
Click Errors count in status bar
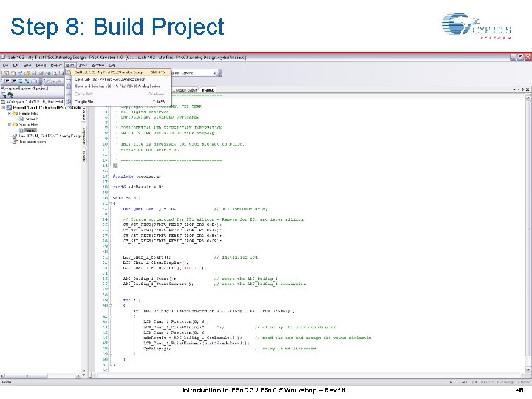[487, 383]
